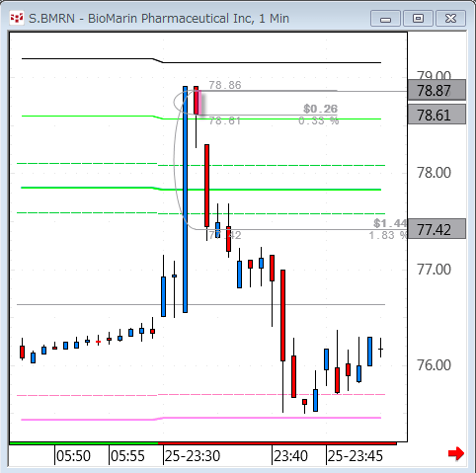Click the 78.61 price marker on axis
476x473 pixels.
coord(436,115)
